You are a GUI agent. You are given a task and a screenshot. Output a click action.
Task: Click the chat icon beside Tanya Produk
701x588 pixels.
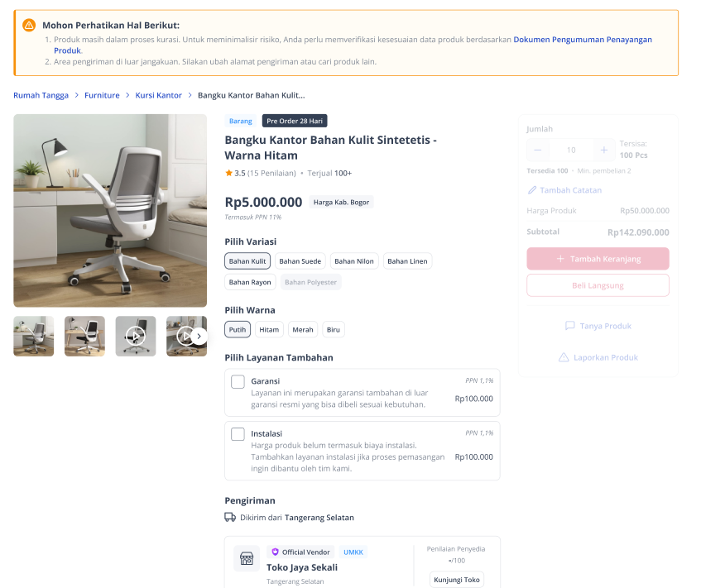570,326
